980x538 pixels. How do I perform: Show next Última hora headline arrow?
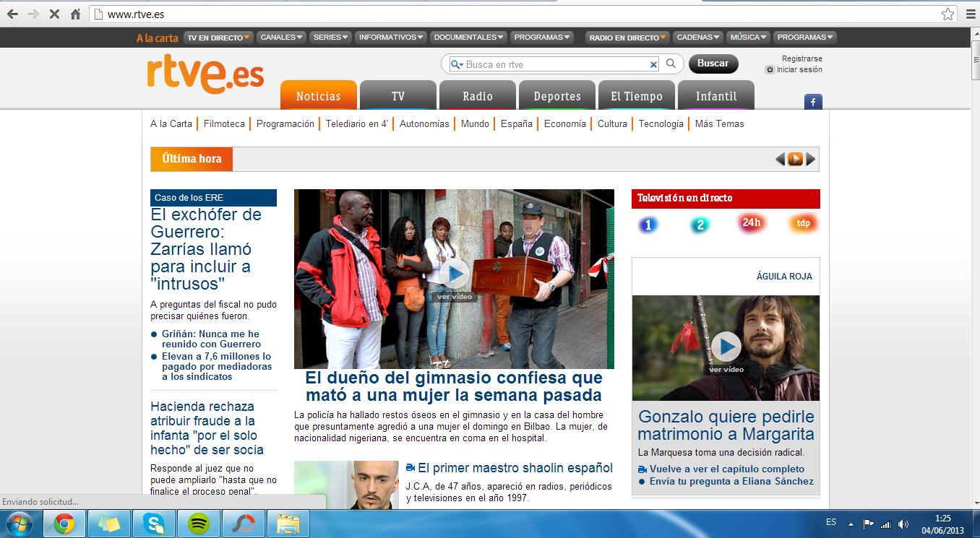pyautogui.click(x=811, y=160)
